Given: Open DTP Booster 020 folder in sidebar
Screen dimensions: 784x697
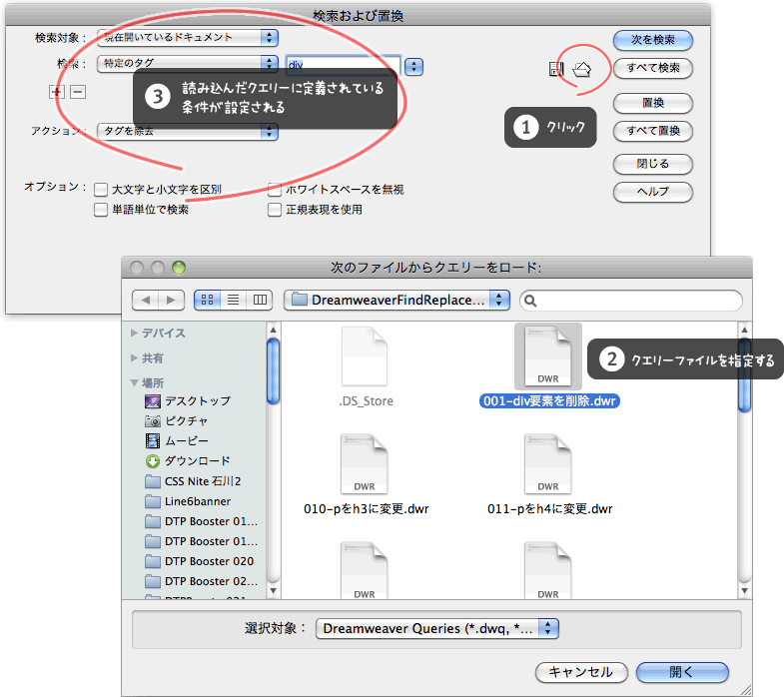Looking at the screenshot, I should pos(200,561).
